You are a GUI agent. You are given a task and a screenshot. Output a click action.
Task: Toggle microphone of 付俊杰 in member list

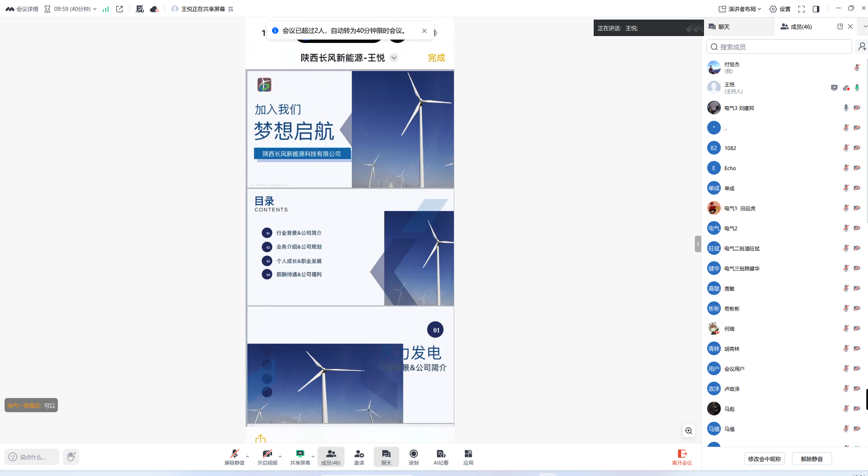(x=857, y=67)
